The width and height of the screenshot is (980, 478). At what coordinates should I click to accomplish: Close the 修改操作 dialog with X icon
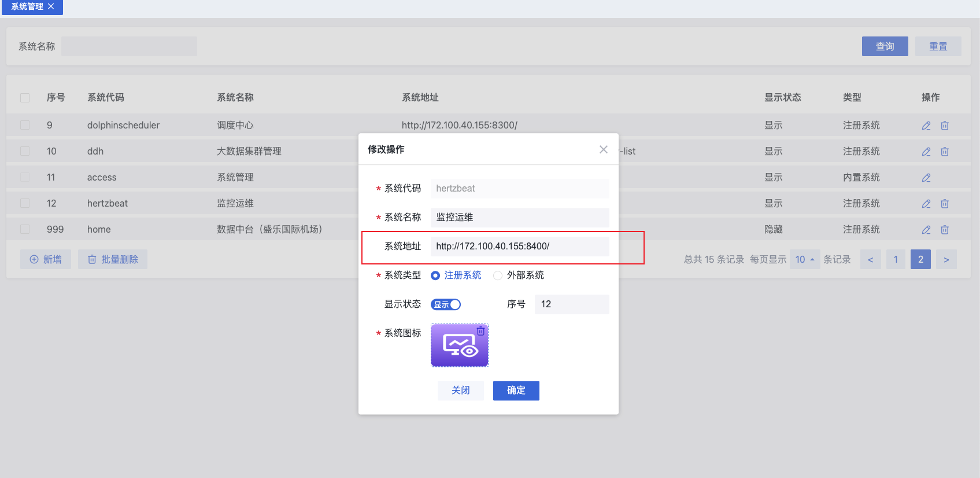click(x=603, y=149)
